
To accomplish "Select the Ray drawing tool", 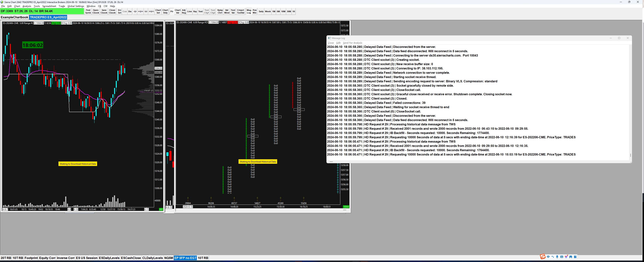I will tap(195, 12).
